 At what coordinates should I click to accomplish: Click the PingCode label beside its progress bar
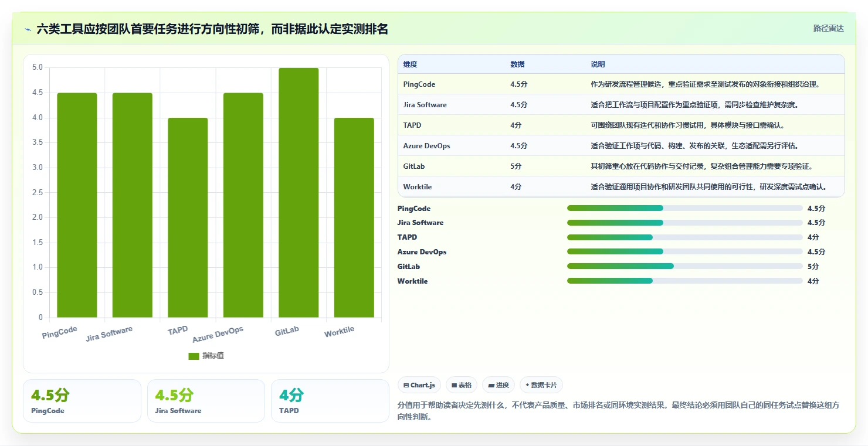(414, 209)
